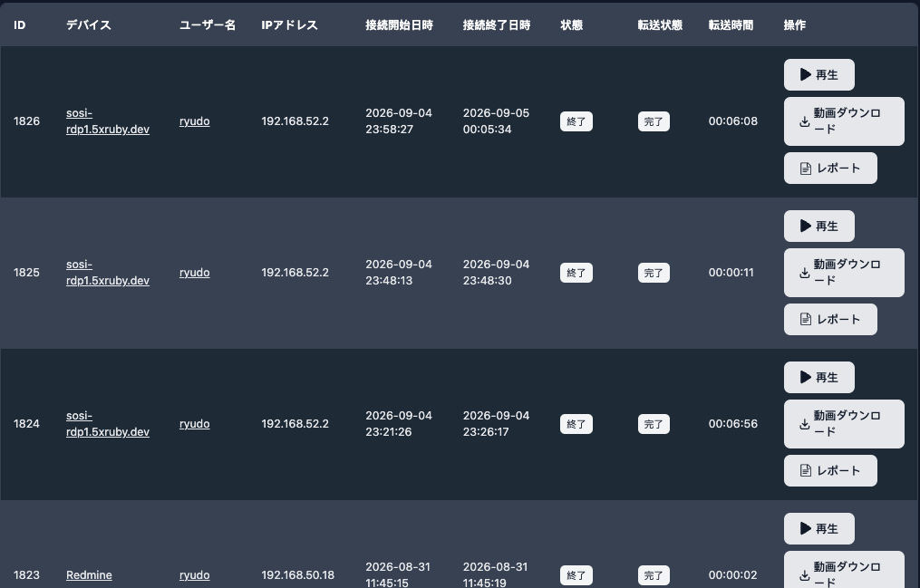Open the report for session 1826
This screenshot has width=920, height=588.
click(x=830, y=169)
